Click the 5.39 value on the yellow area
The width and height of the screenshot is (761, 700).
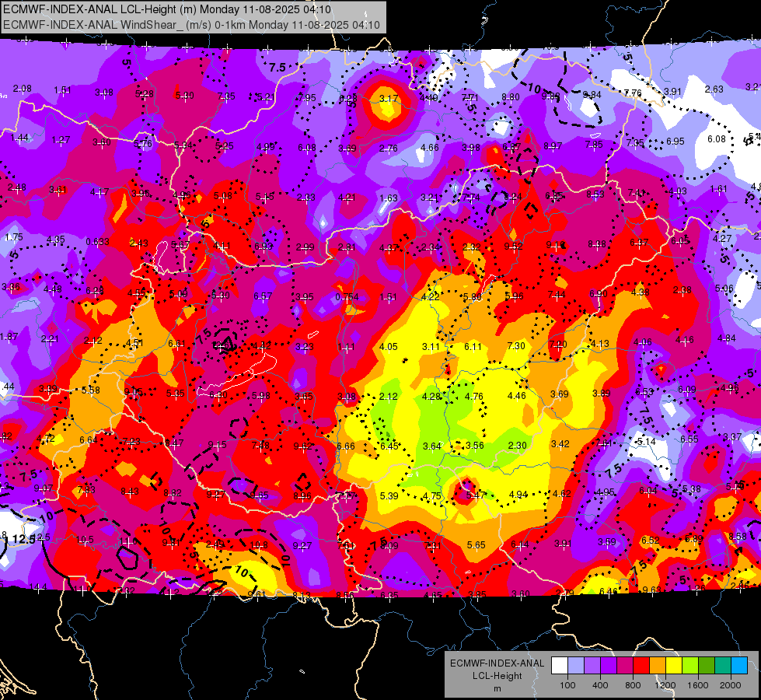pos(389,495)
